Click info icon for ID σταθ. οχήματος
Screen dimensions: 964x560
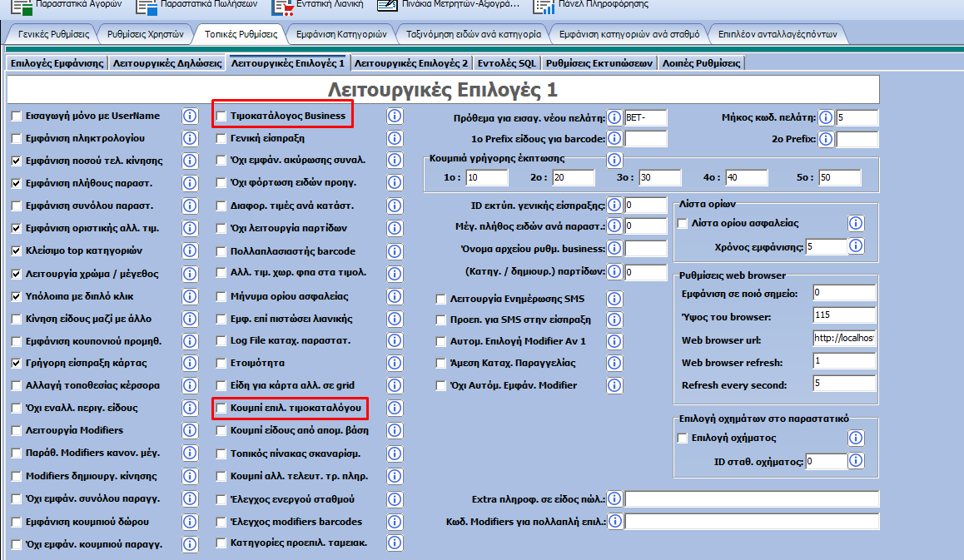tap(856, 460)
